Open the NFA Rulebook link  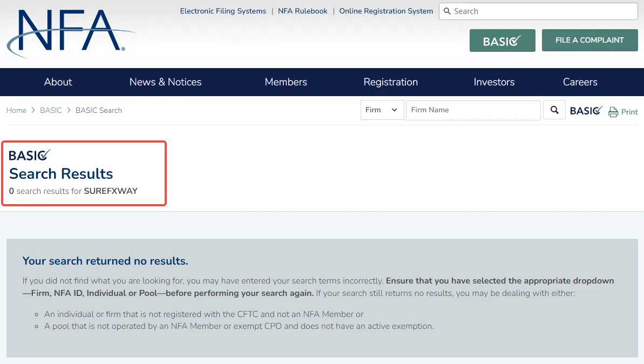tap(303, 11)
